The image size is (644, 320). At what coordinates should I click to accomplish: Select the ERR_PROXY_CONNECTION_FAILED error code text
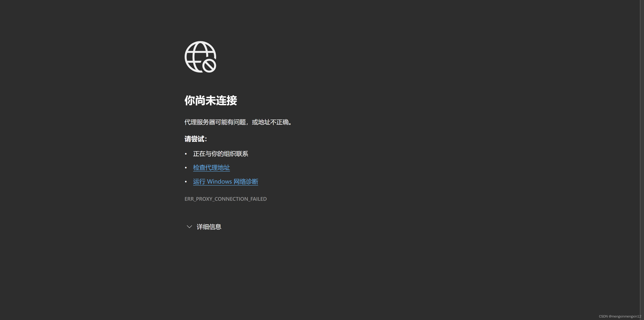click(226, 199)
